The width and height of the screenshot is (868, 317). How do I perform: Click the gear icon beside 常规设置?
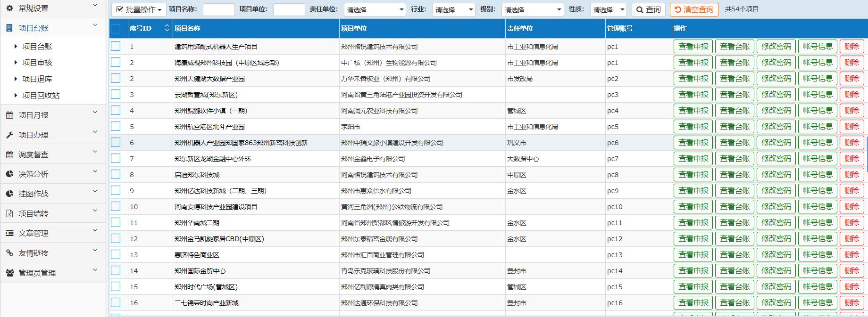click(x=9, y=8)
